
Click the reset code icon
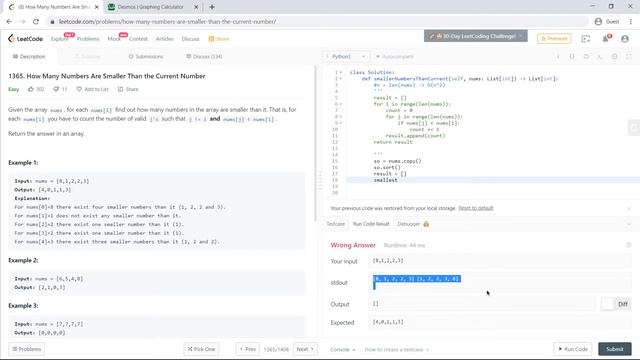586,56
